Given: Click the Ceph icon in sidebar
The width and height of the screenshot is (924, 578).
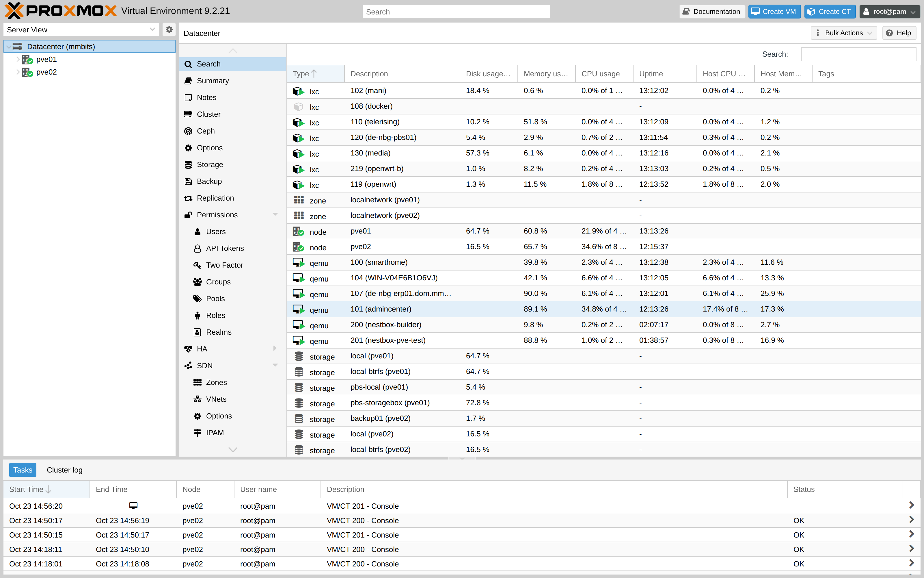Looking at the screenshot, I should [x=188, y=131].
